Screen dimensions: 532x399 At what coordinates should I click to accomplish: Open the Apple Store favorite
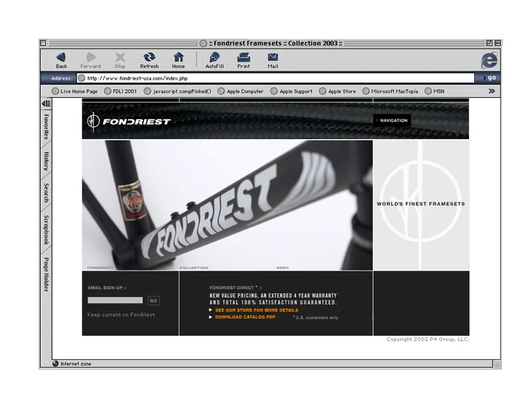338,91
